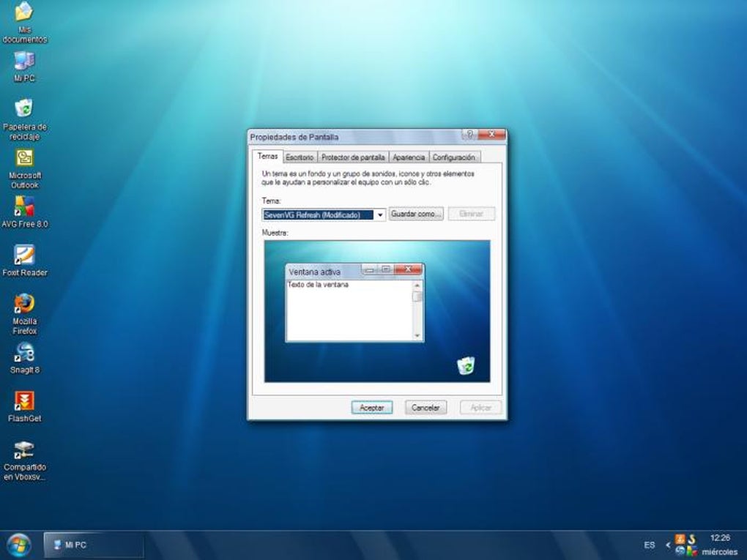The height and width of the screenshot is (560, 747).
Task: Click the Guardar como... button
Action: 417,214
